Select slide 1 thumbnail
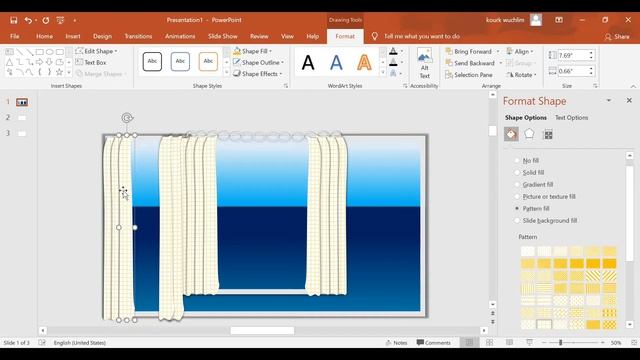 [x=22, y=102]
